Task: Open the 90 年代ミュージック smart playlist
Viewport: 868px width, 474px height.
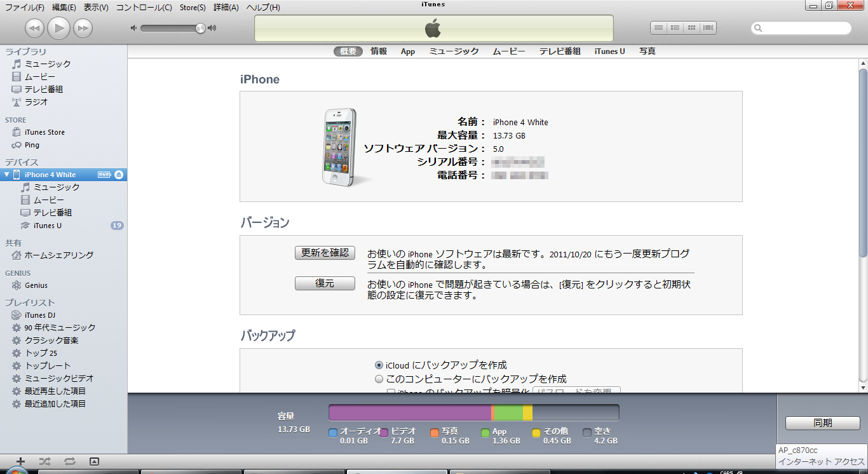Action: (x=60, y=328)
